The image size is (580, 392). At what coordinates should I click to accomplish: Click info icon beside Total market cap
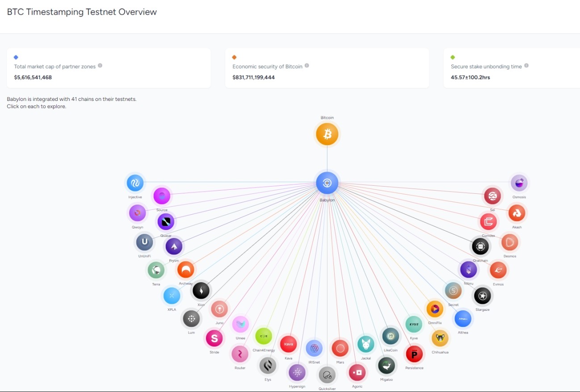(100, 66)
